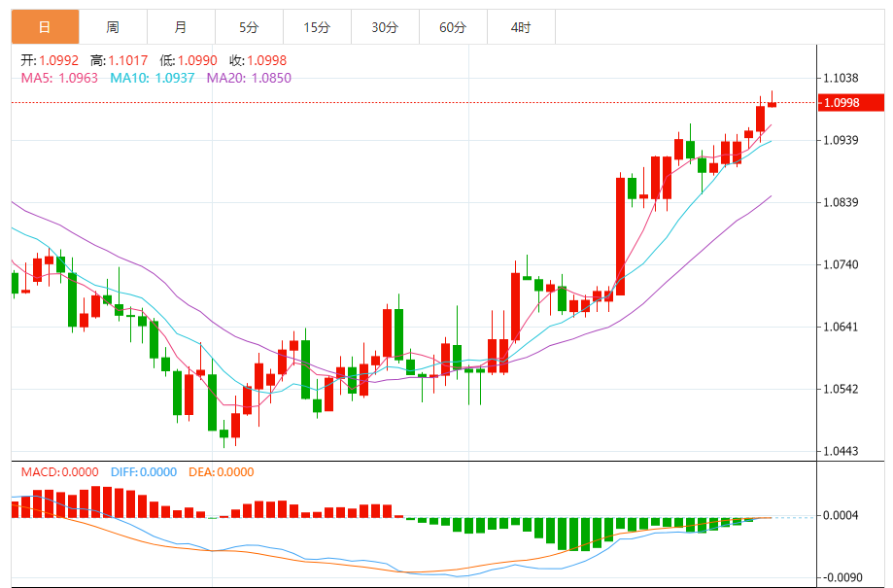Open the 30分 timeframe tab
This screenshot has width=893, height=588.
385,27
